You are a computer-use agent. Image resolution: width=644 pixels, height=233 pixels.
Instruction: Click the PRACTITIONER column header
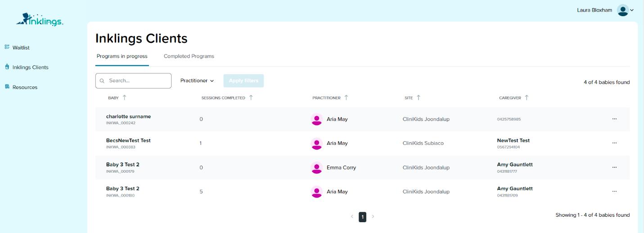(x=326, y=98)
